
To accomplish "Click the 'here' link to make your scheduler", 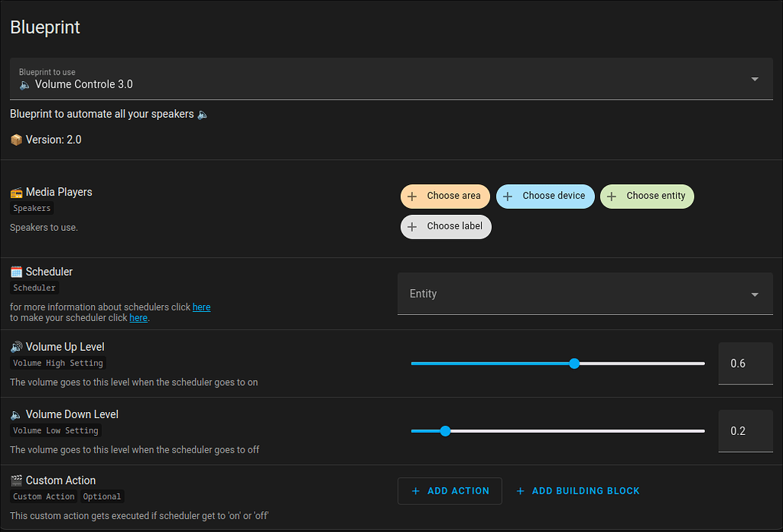I will (x=138, y=318).
